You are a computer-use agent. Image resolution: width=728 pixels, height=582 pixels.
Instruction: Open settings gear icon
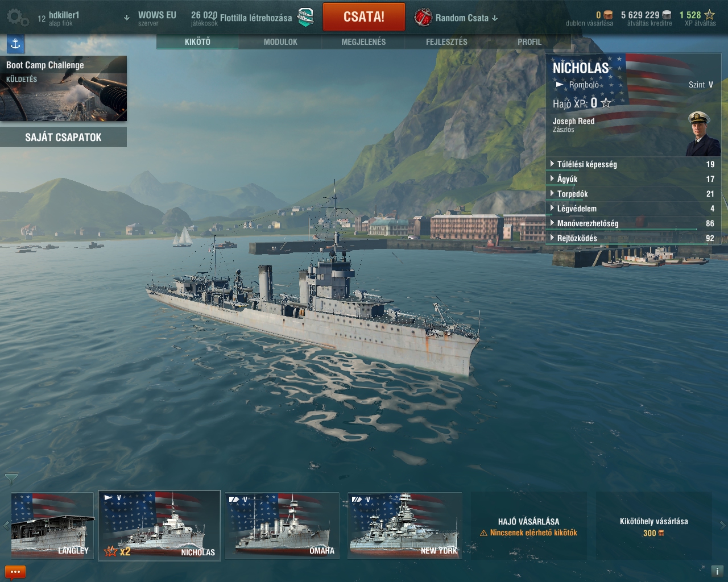pyautogui.click(x=17, y=18)
